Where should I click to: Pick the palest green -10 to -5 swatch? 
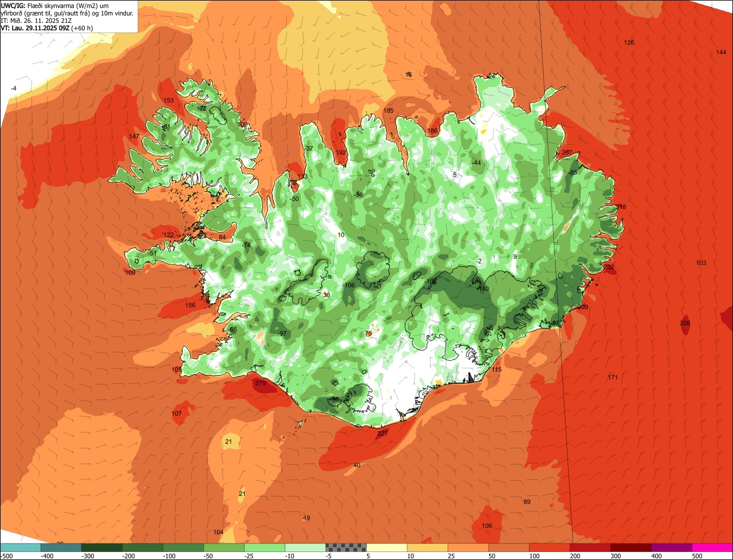(305, 547)
